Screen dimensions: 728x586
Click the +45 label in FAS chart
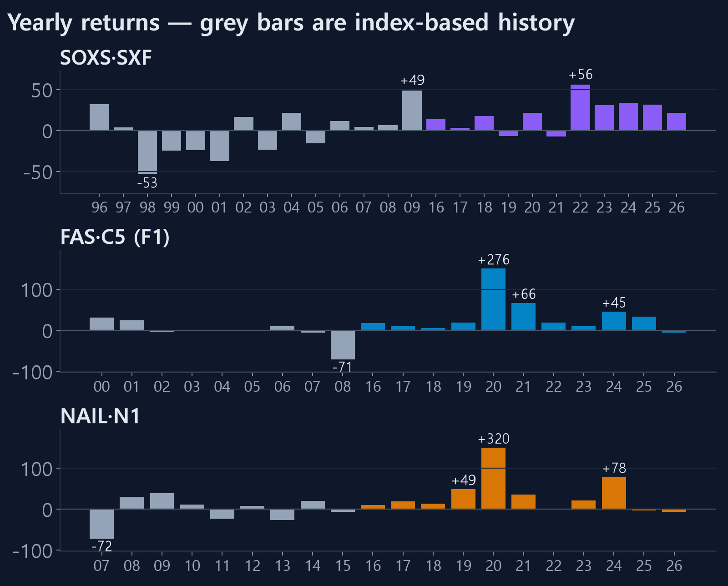[x=614, y=303]
